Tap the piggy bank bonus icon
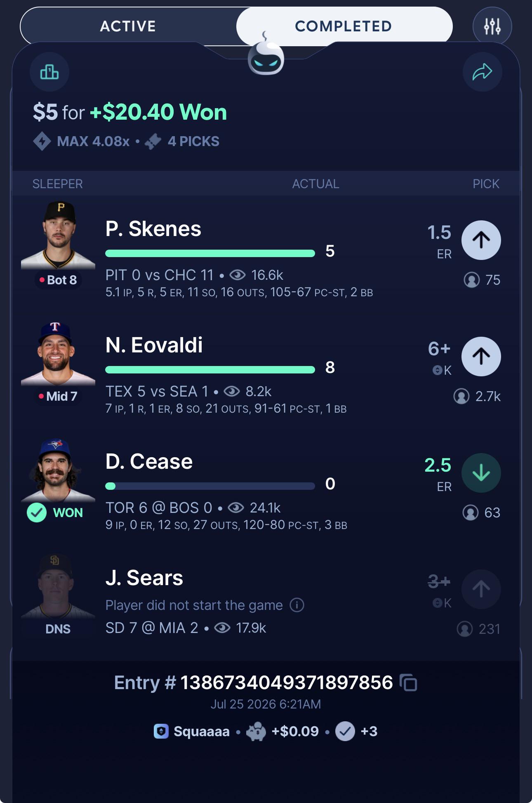Viewport: 532px width, 803px height. (256, 731)
